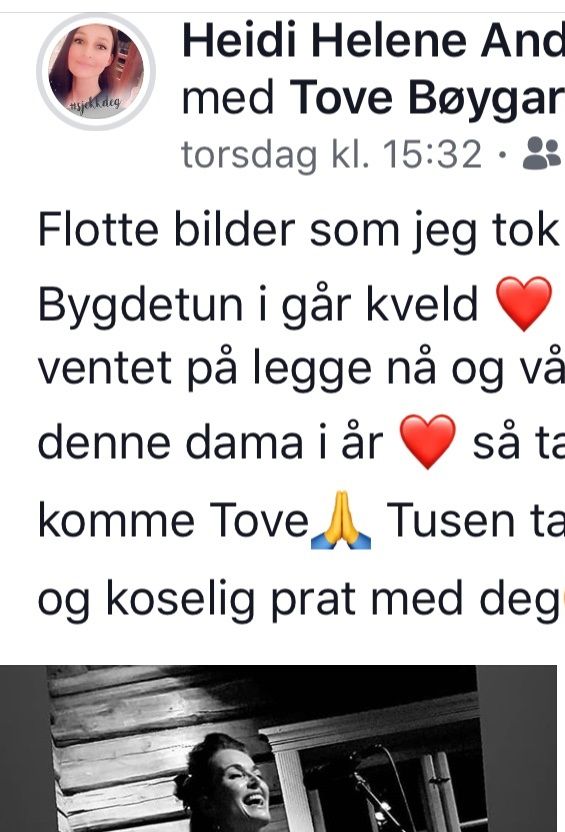
Task: Open tagged Tove Bøygard profile link
Action: 427,98
